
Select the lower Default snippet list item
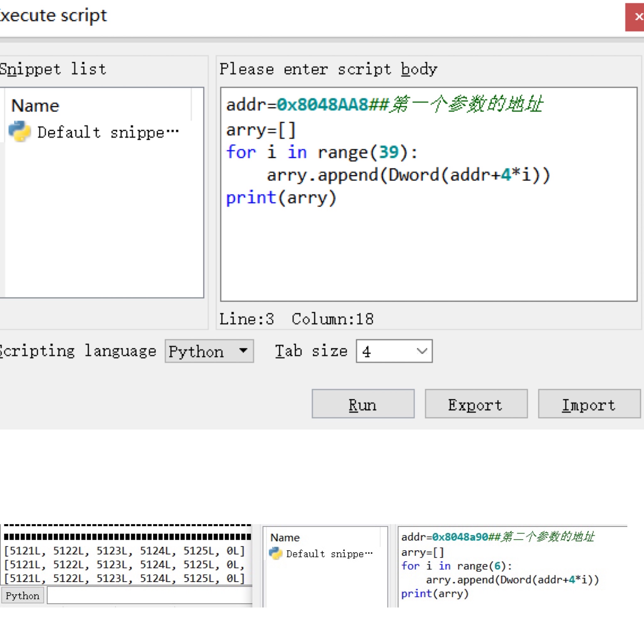pyautogui.click(x=328, y=554)
